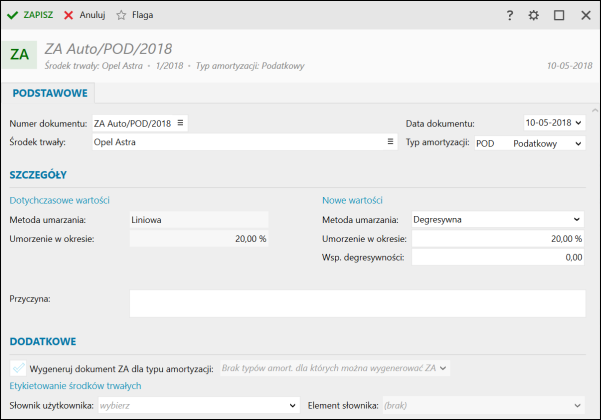Click inside the Przyczyna text field
The width and height of the screenshot is (601, 420).
tap(357, 304)
